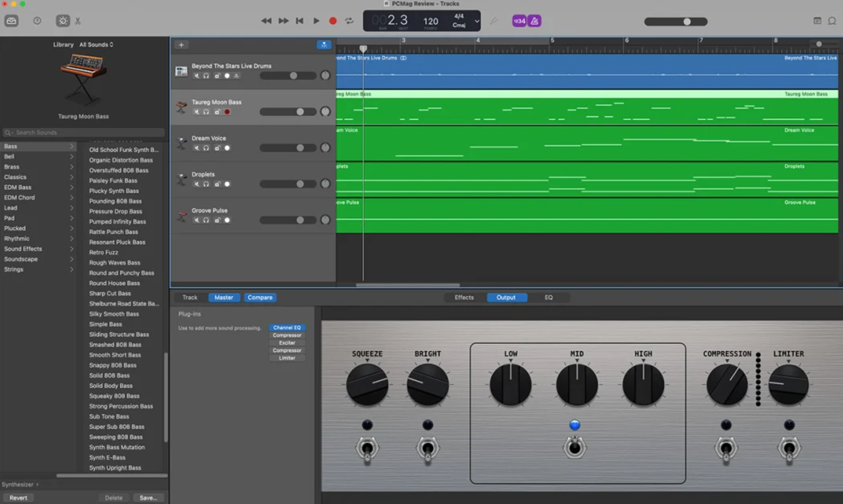Enable the count-in icon next to the metronome
Image resolution: width=843 pixels, height=504 pixels.
519,21
